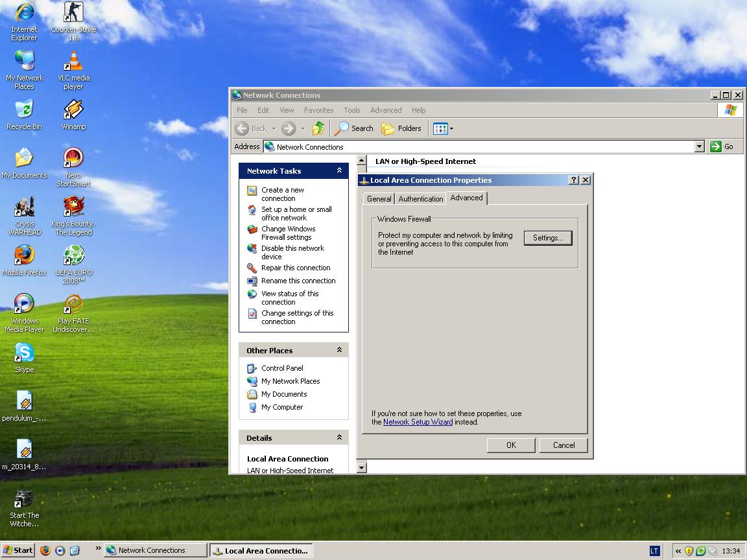The width and height of the screenshot is (747, 560).
Task: Click Rename this connection task
Action: (298, 281)
